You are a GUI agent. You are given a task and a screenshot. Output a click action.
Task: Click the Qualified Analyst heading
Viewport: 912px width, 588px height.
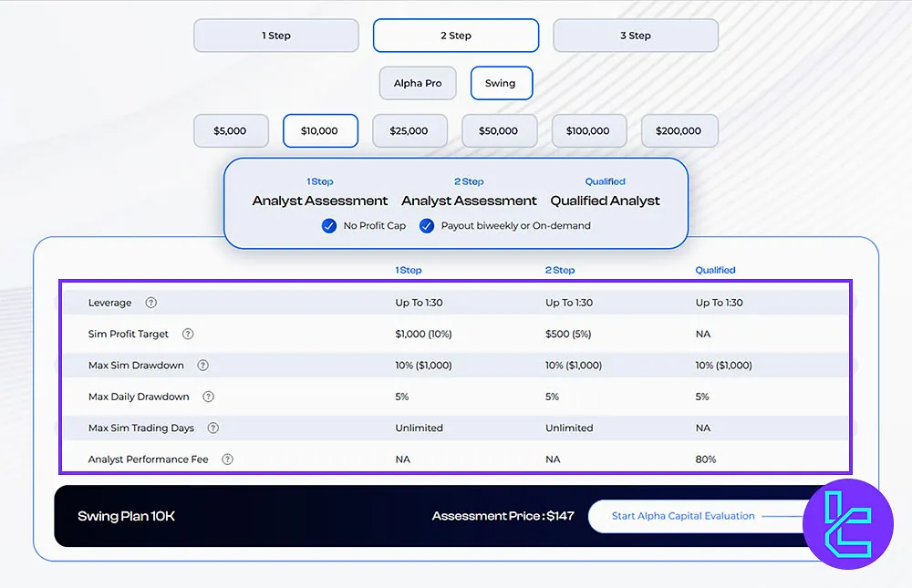pyautogui.click(x=605, y=201)
